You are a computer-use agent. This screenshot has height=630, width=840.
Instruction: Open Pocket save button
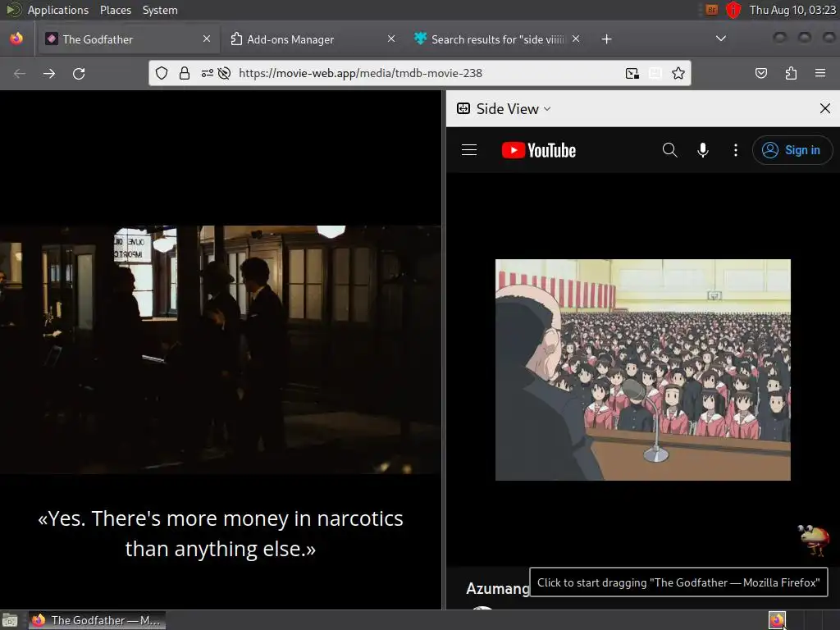[x=760, y=73]
